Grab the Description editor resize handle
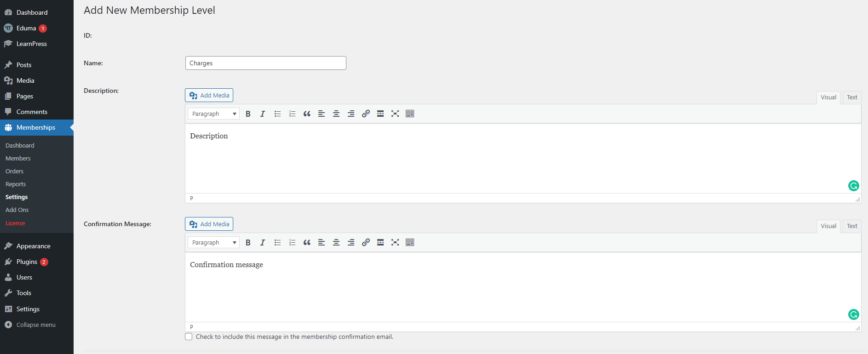The width and height of the screenshot is (868, 354). (857, 199)
